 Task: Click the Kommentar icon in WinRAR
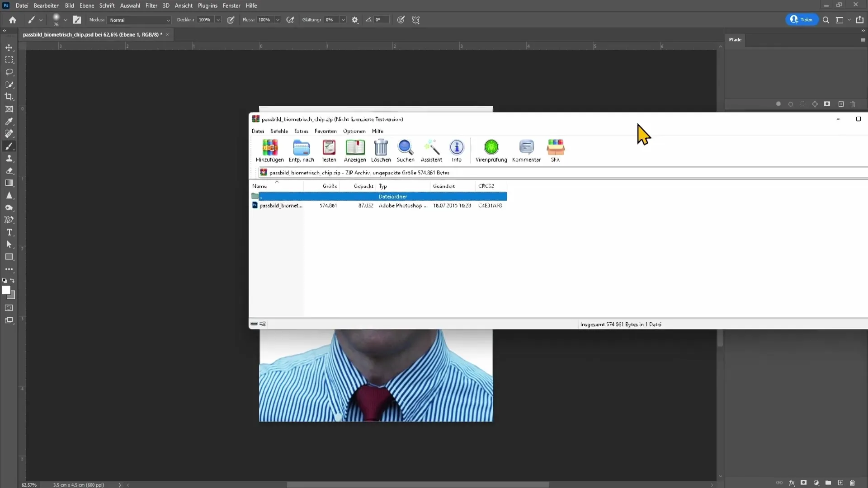[x=526, y=151]
